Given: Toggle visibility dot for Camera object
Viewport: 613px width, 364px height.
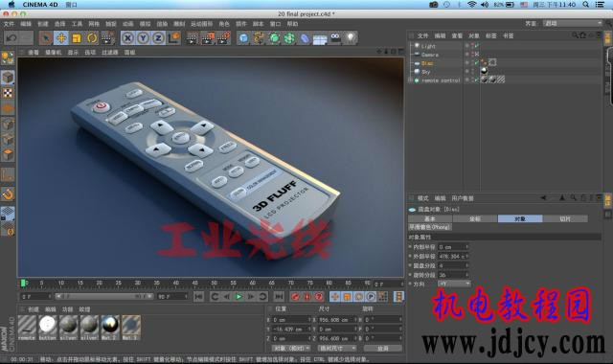Looking at the screenshot, I should point(466,55).
